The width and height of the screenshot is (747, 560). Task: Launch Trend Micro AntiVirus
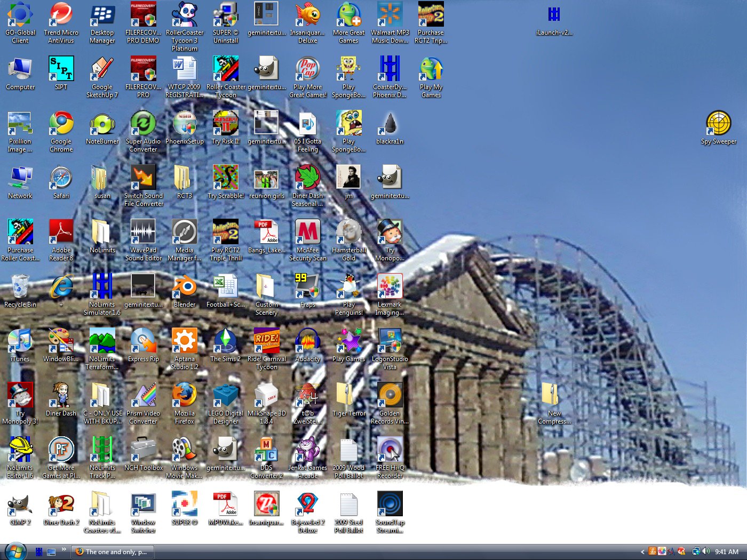coord(61,22)
